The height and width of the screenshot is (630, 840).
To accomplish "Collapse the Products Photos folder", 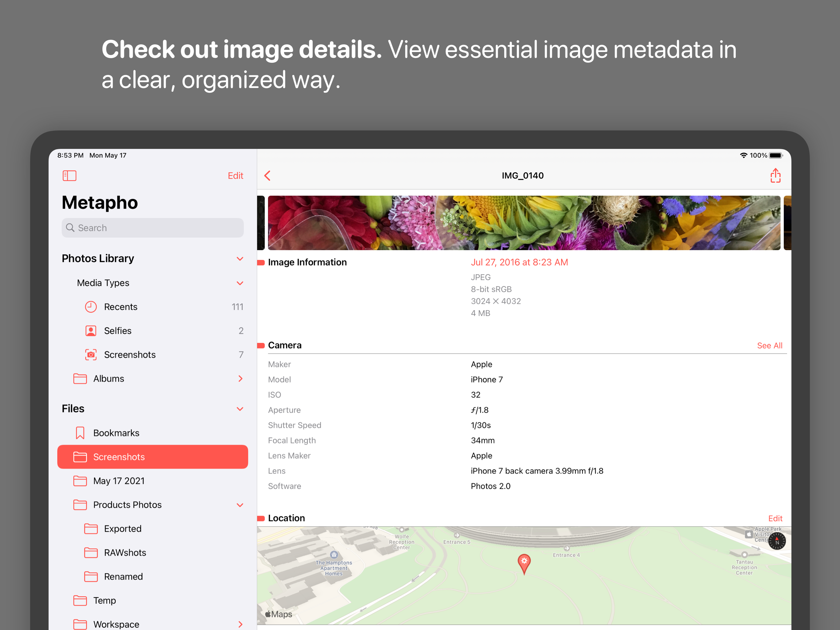I will pos(240,505).
